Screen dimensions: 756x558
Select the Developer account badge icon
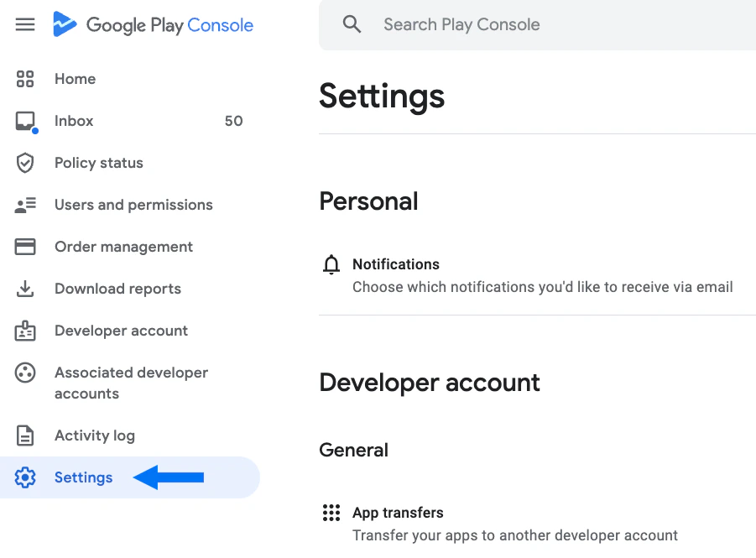click(x=25, y=331)
